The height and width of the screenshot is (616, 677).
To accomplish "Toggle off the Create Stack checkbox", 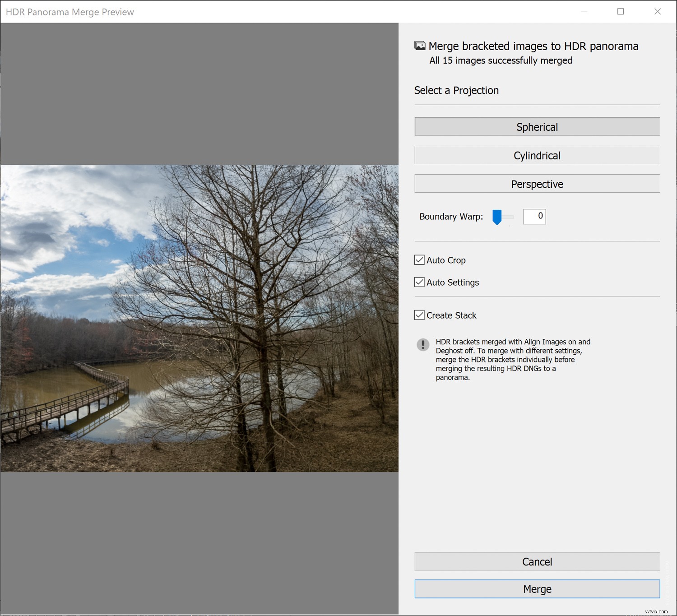I will click(419, 315).
